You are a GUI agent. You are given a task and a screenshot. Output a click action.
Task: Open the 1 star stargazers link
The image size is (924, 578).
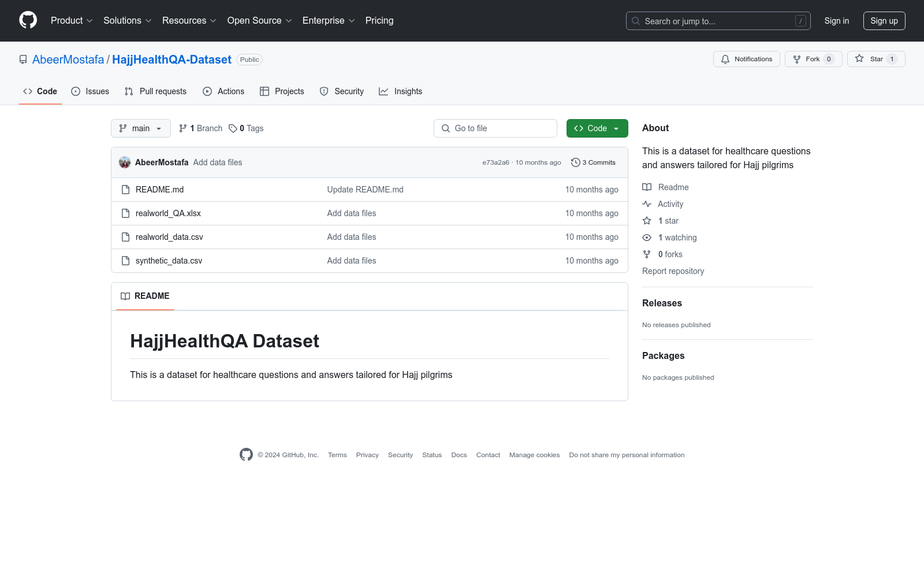pos(661,221)
